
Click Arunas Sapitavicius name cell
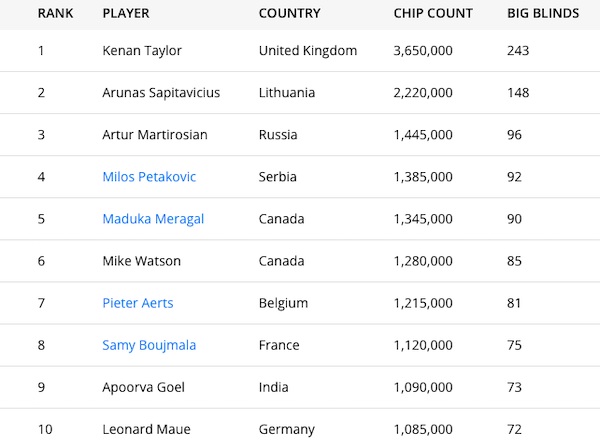point(161,93)
